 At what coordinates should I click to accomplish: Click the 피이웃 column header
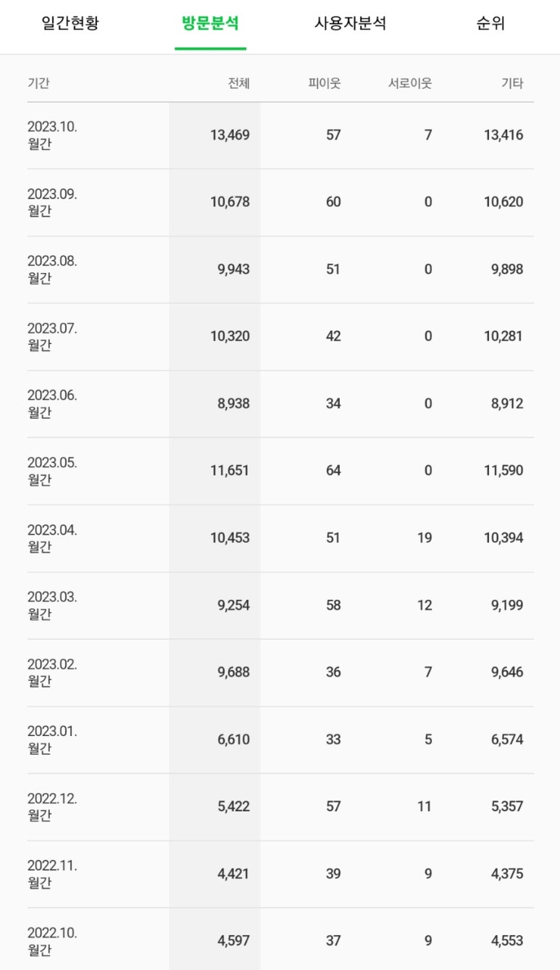pyautogui.click(x=324, y=83)
